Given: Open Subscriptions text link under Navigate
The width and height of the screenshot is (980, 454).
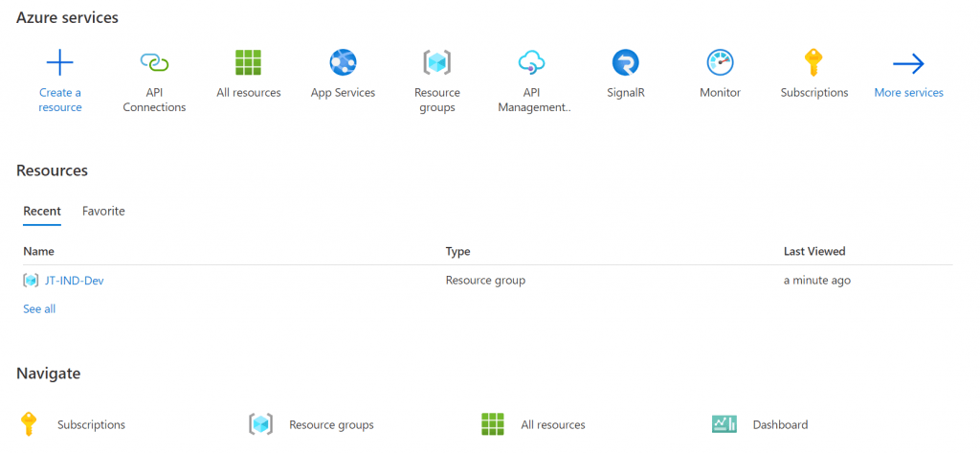Looking at the screenshot, I should (x=91, y=424).
